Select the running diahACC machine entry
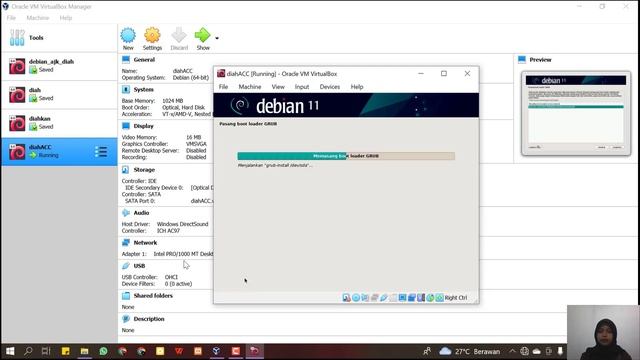640x360 pixels. pos(59,151)
